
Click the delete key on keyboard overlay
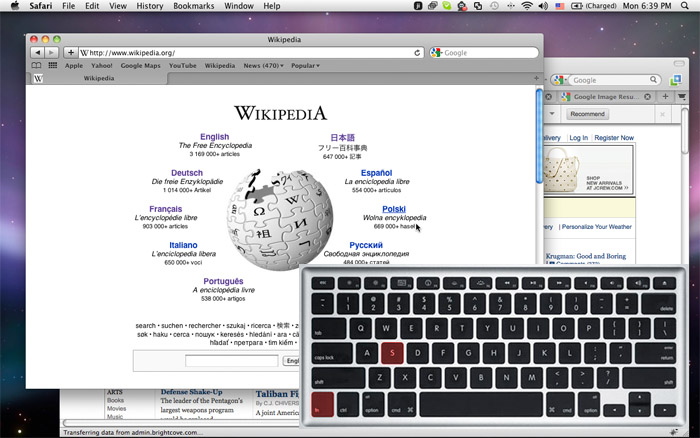[x=659, y=304]
